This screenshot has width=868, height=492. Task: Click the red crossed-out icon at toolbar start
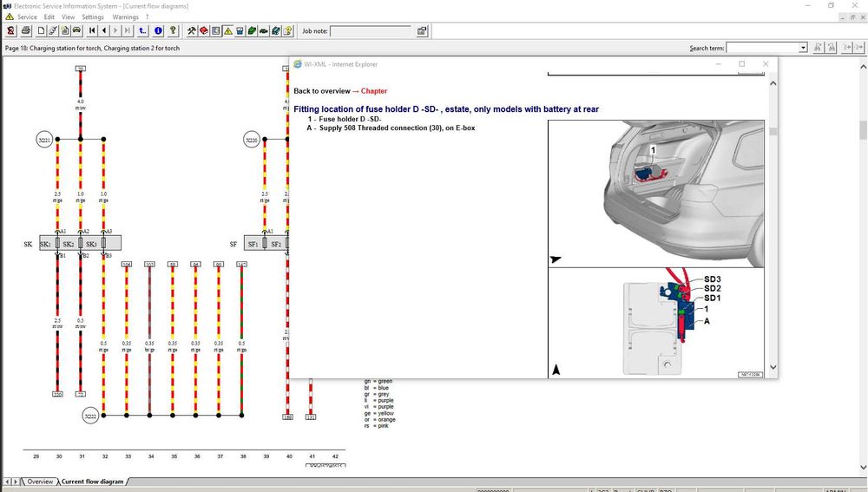[x=10, y=31]
